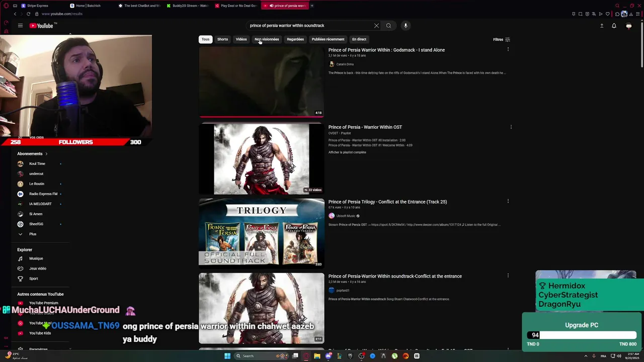Screen dimensions: 644x362
Task: Open a new browser tab
Action: (312, 6)
